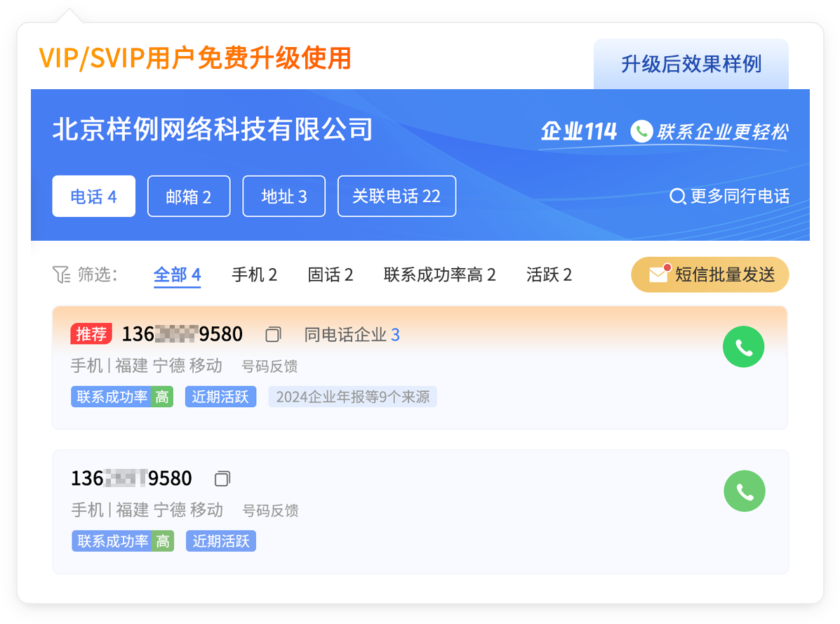Filter by 联系成功率高 2

pos(439,274)
